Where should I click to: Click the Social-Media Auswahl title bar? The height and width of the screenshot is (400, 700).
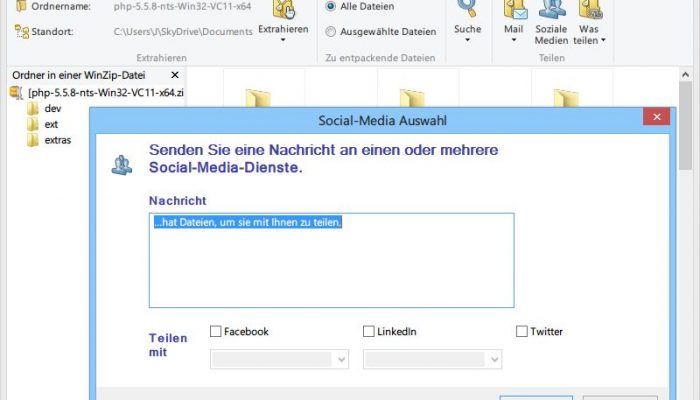click(382, 121)
